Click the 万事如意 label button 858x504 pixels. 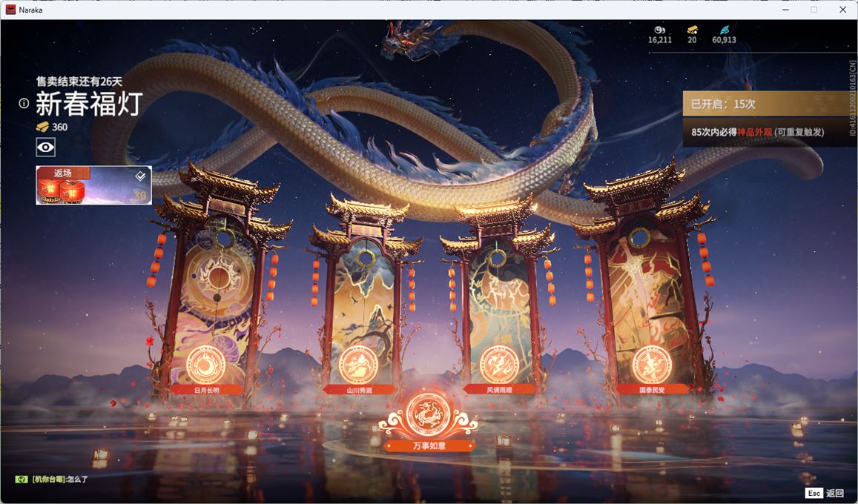point(429,446)
